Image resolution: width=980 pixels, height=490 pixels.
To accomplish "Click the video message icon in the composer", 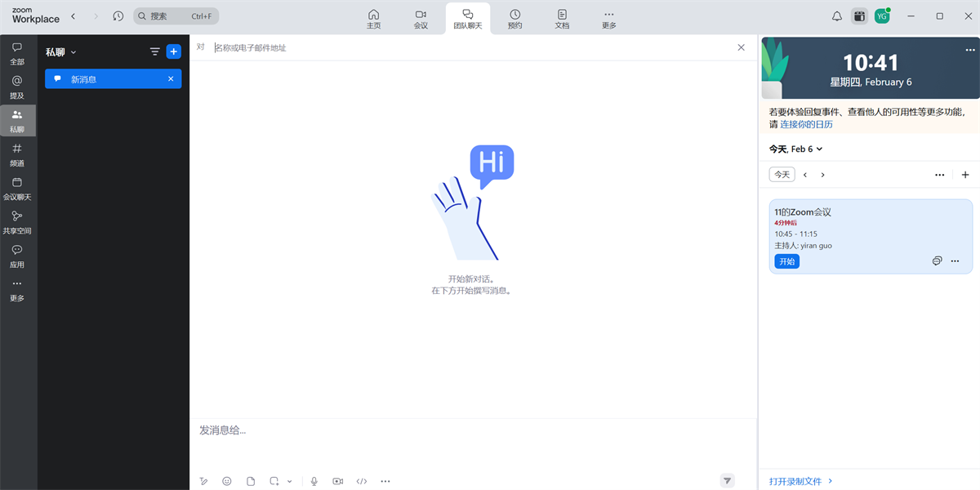I will 337,481.
